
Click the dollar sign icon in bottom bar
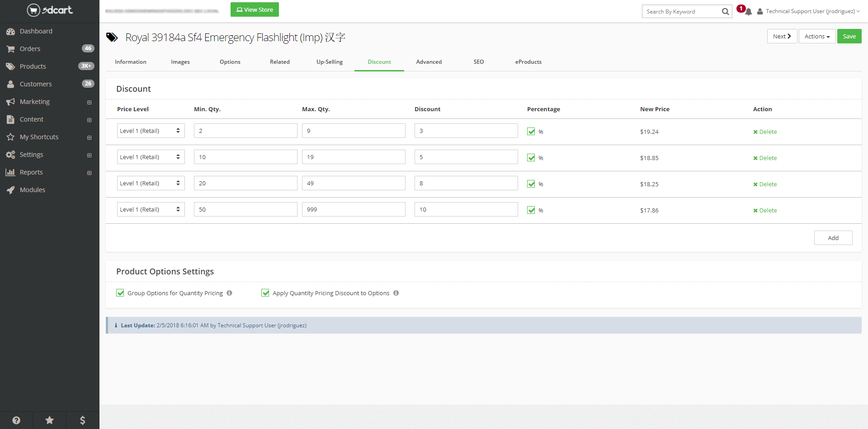(x=82, y=420)
